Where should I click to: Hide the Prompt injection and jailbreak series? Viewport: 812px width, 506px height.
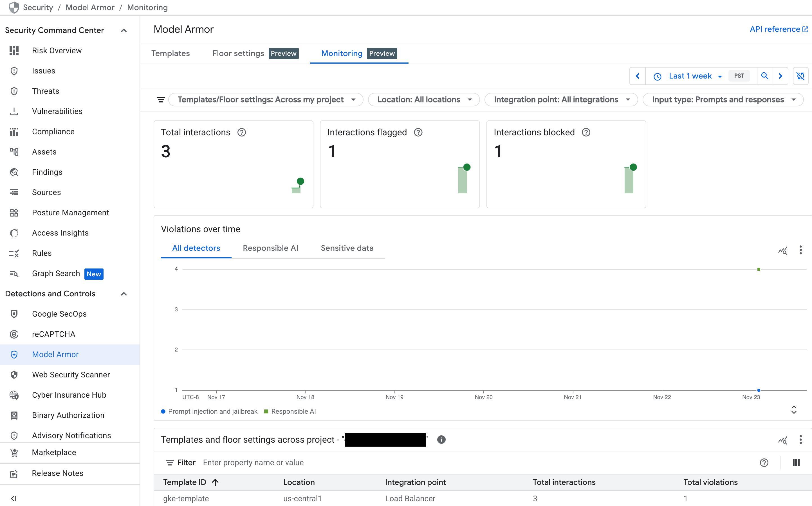(212, 411)
